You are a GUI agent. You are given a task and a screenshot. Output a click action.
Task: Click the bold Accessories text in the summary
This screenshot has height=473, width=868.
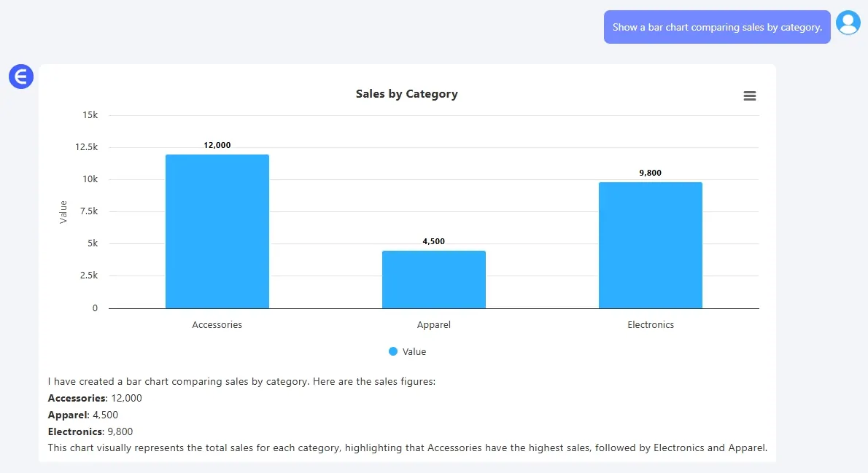[x=77, y=398]
